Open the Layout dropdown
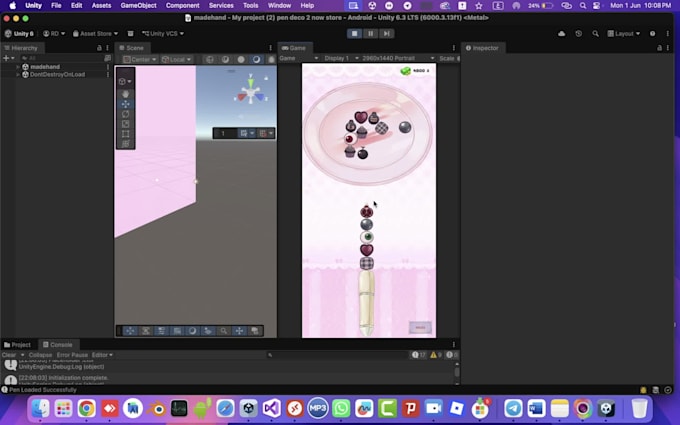The image size is (680, 425). (624, 33)
